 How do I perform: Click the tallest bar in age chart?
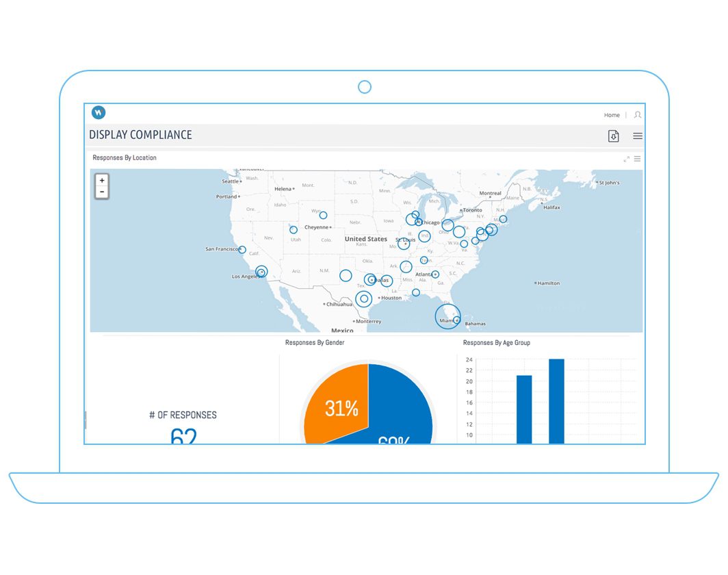pyautogui.click(x=556, y=404)
